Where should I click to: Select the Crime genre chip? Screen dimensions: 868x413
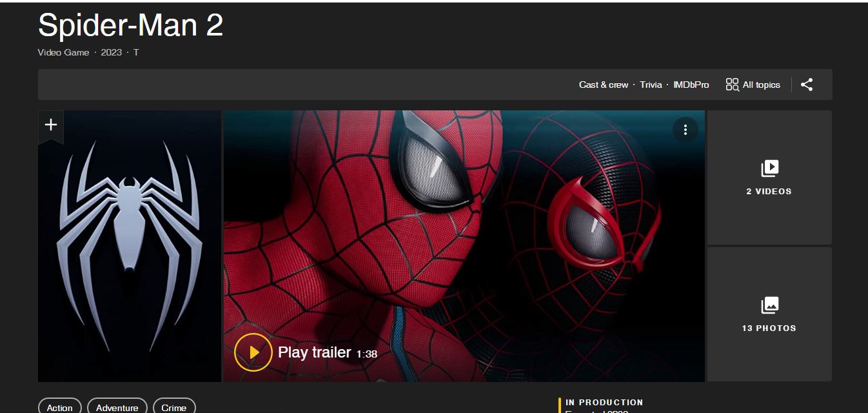coord(174,407)
